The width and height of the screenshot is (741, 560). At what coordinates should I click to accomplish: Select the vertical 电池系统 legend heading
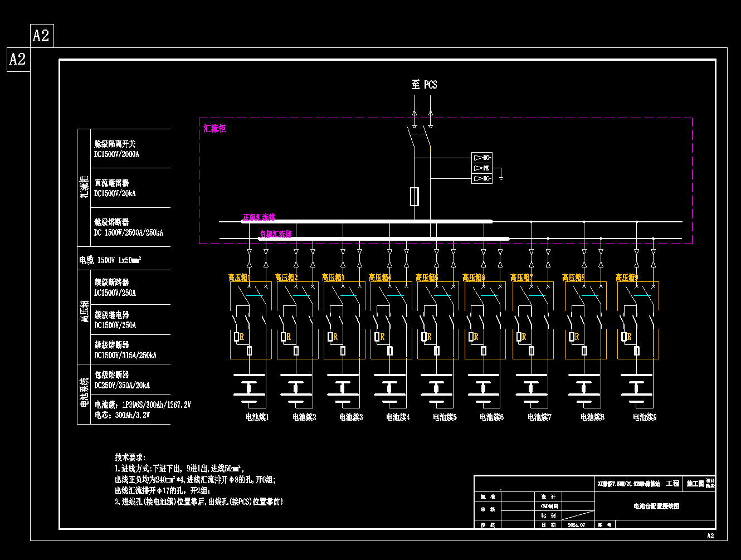(x=84, y=392)
